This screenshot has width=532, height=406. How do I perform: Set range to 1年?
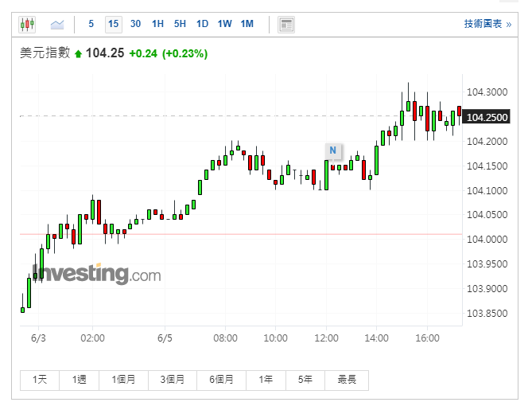pos(266,380)
